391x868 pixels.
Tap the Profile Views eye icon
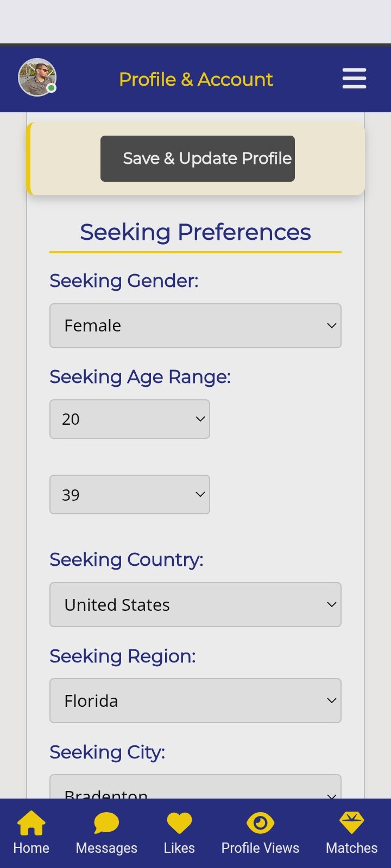coord(260,823)
